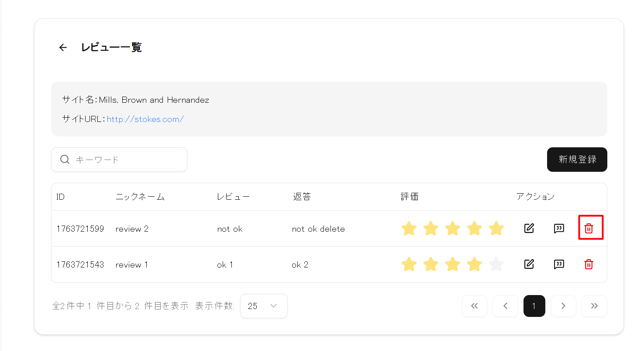
Task: Click the search magnifier icon
Action: coord(65,160)
